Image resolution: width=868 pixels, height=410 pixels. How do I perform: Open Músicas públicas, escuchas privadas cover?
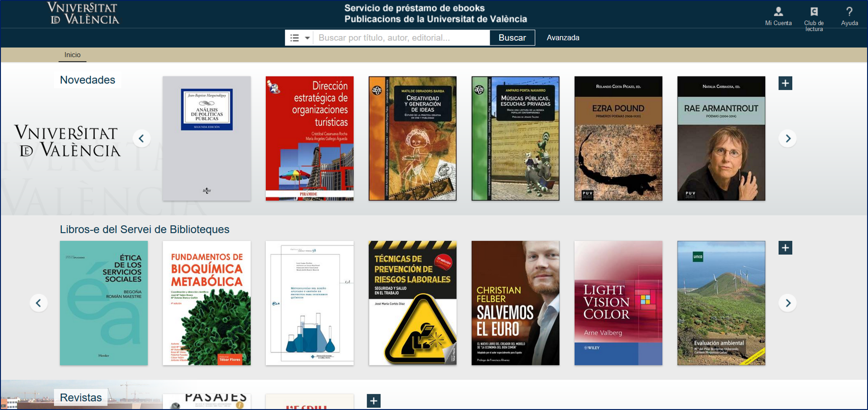(515, 138)
